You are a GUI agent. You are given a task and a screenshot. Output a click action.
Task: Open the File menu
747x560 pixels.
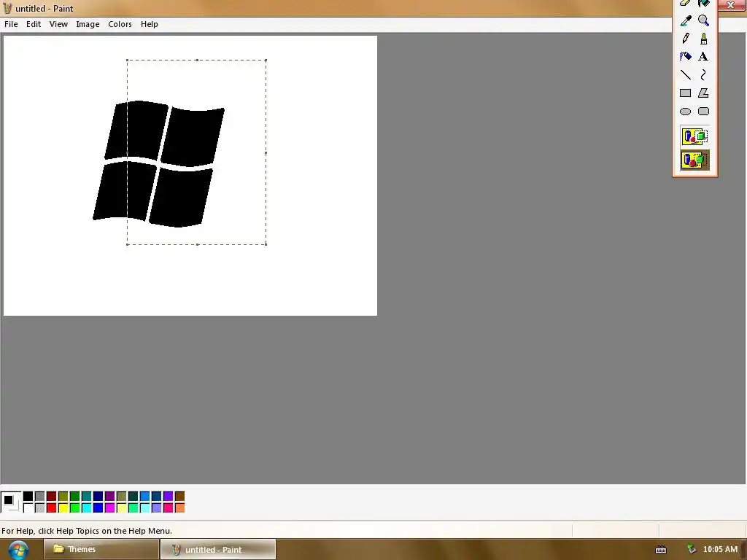click(x=11, y=24)
